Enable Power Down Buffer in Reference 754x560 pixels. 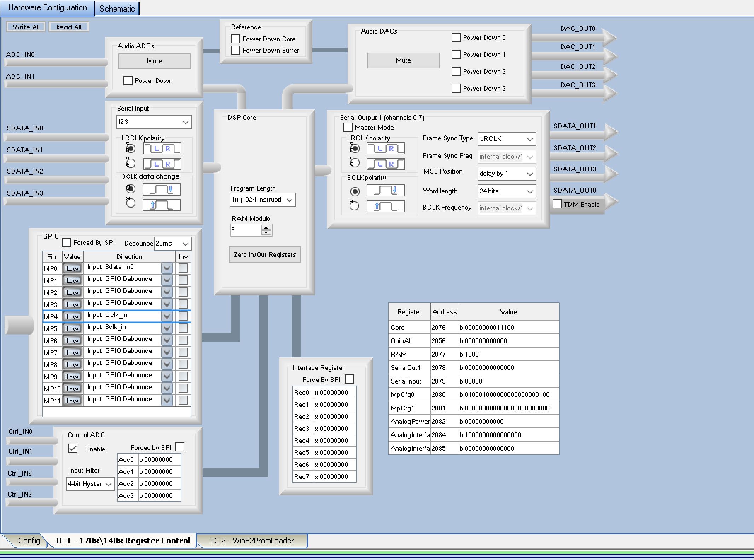point(236,50)
